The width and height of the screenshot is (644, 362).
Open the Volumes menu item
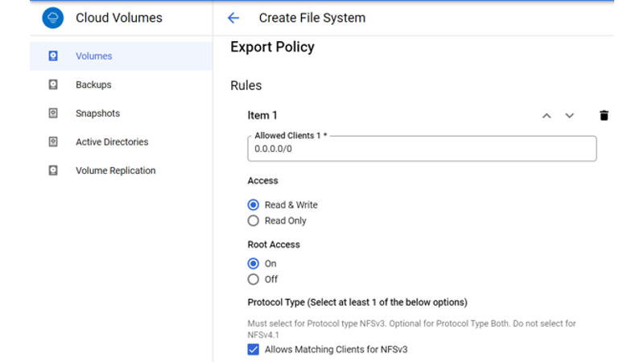coord(93,56)
